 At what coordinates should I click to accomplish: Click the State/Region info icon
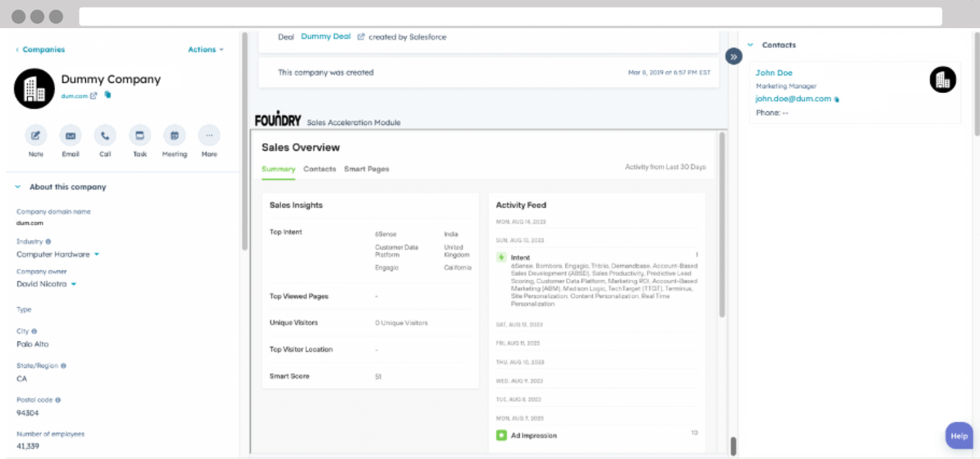tap(63, 365)
